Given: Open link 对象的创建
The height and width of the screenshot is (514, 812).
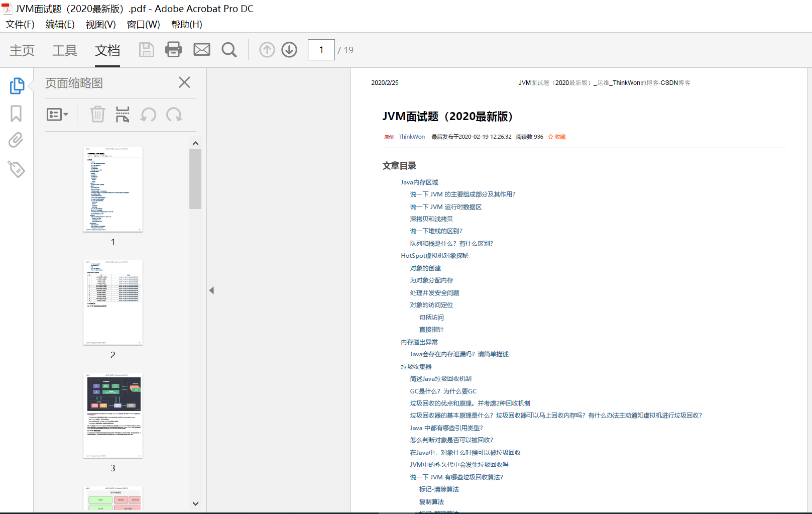Looking at the screenshot, I should pos(425,268).
